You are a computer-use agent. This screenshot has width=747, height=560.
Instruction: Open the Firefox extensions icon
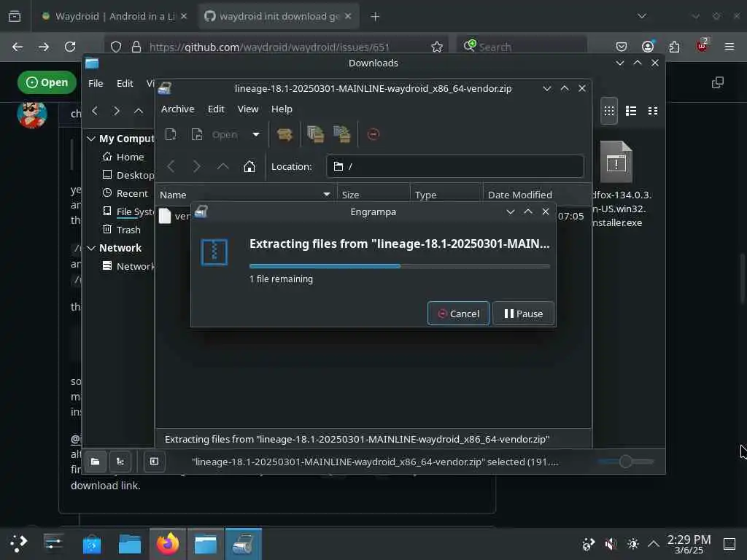pos(674,47)
